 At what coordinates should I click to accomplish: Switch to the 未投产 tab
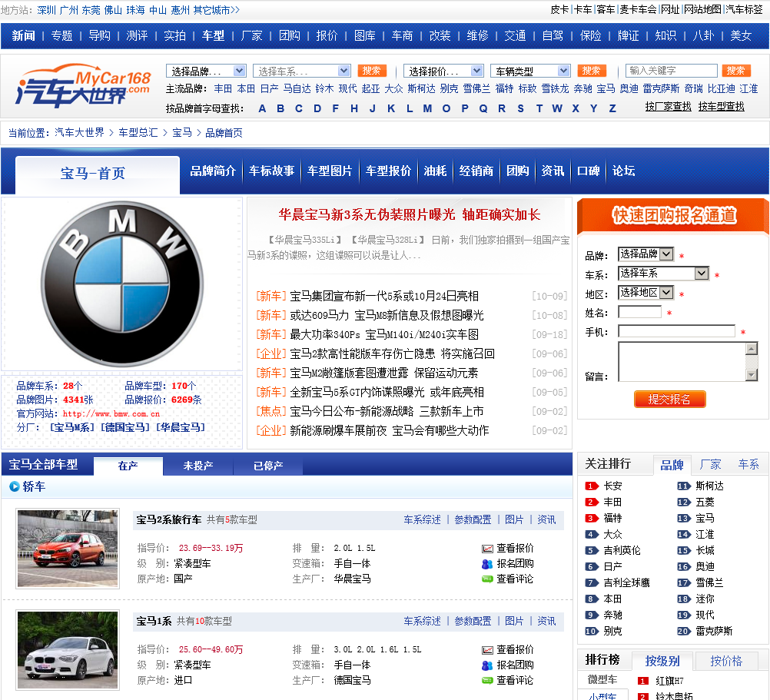(x=198, y=466)
